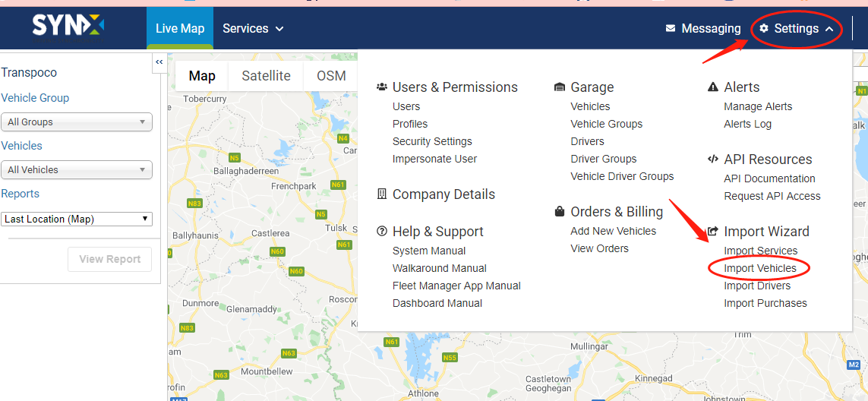Switch to the Satellite map view
868x401 pixels.
(x=267, y=76)
